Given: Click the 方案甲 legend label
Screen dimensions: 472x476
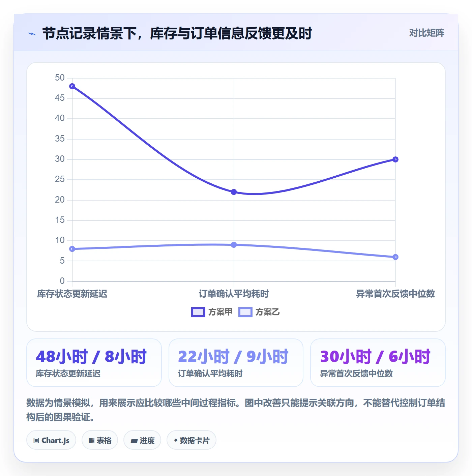Looking at the screenshot, I should [x=220, y=312].
